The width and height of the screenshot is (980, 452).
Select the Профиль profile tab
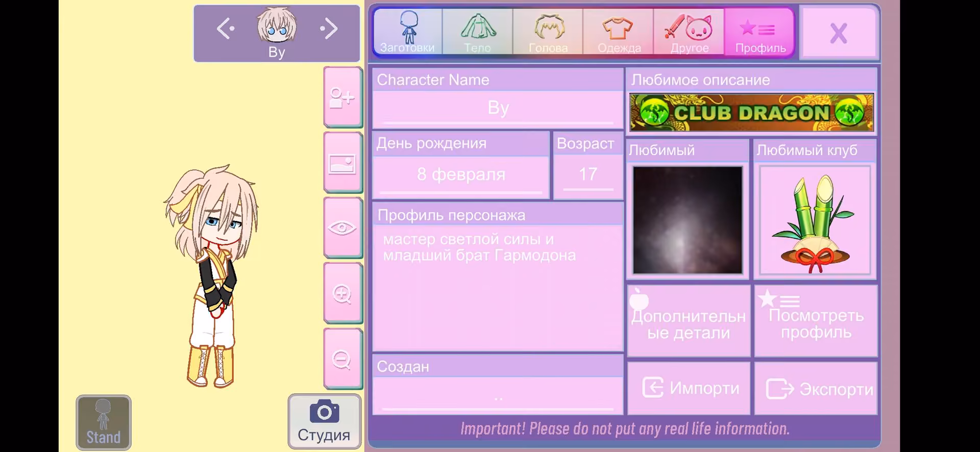759,32
